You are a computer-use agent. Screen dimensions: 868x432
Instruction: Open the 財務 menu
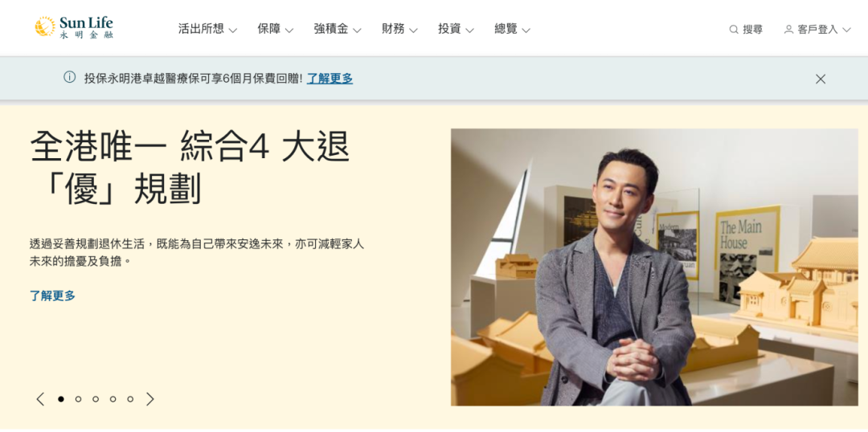click(x=399, y=30)
